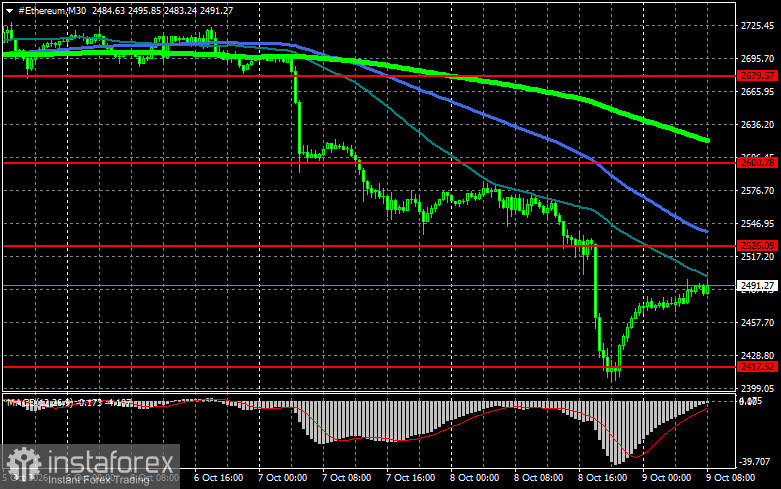The image size is (781, 489).
Task: Click the 2495.85 high value in the header
Action: coord(144,10)
